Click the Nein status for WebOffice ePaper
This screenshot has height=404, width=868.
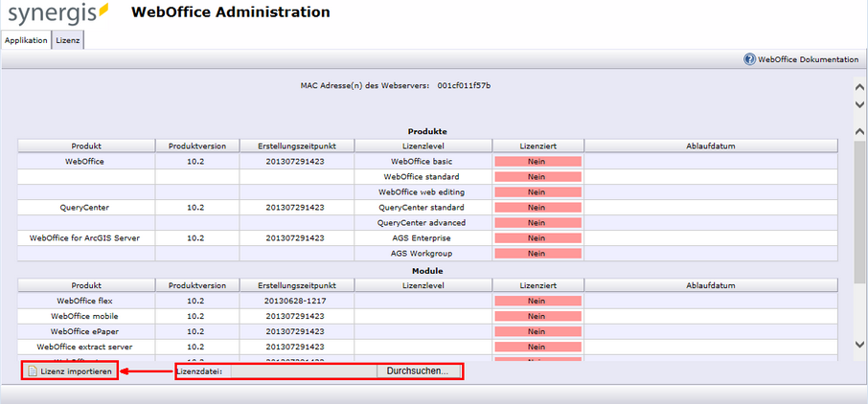(538, 331)
